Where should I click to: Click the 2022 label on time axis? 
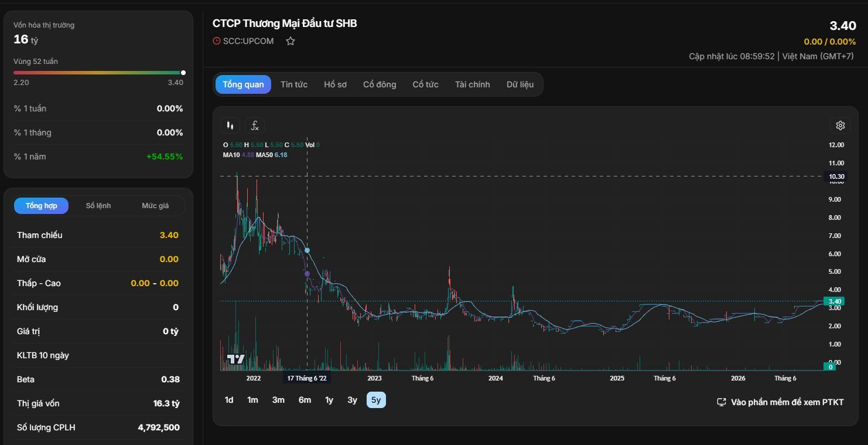tap(254, 378)
